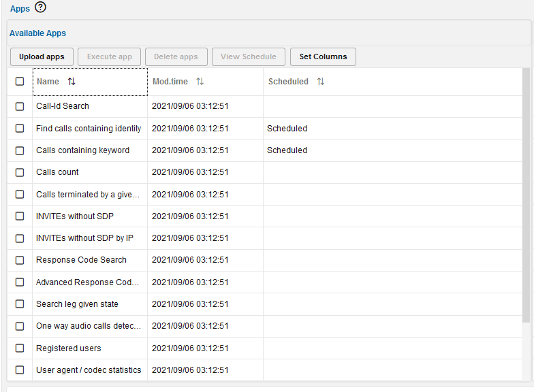Sort by Name using its sort arrows
The image size is (534, 392).
click(72, 82)
